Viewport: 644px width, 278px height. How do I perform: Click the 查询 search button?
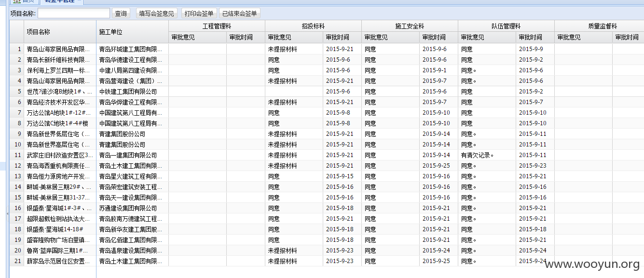[121, 13]
